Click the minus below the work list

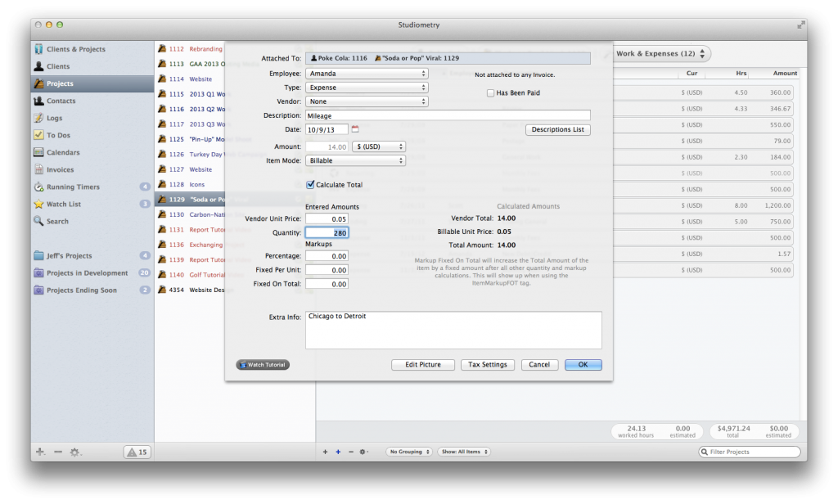(350, 452)
